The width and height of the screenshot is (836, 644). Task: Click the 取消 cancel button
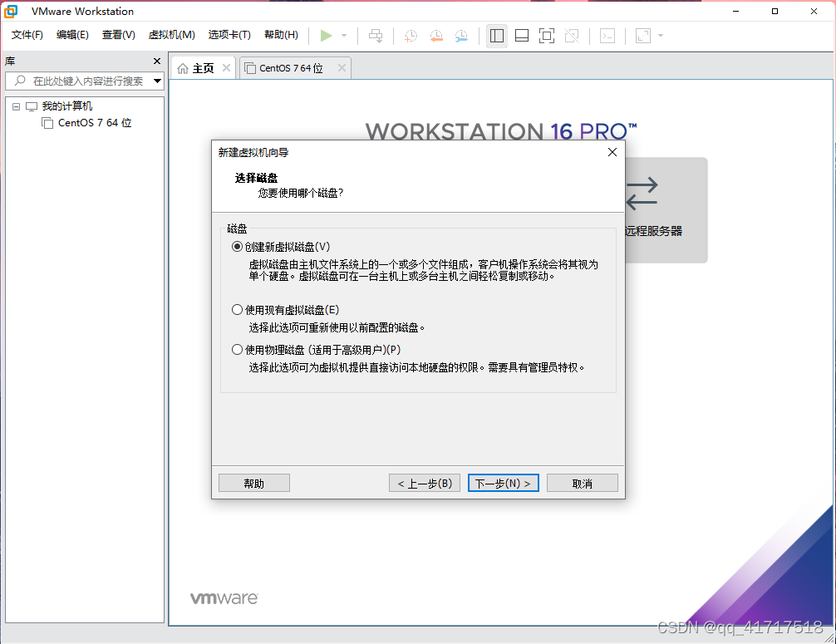(x=583, y=483)
